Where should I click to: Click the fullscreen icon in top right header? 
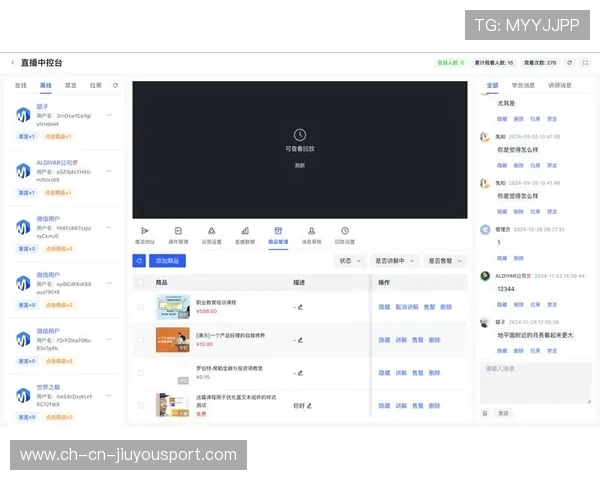[x=584, y=62]
